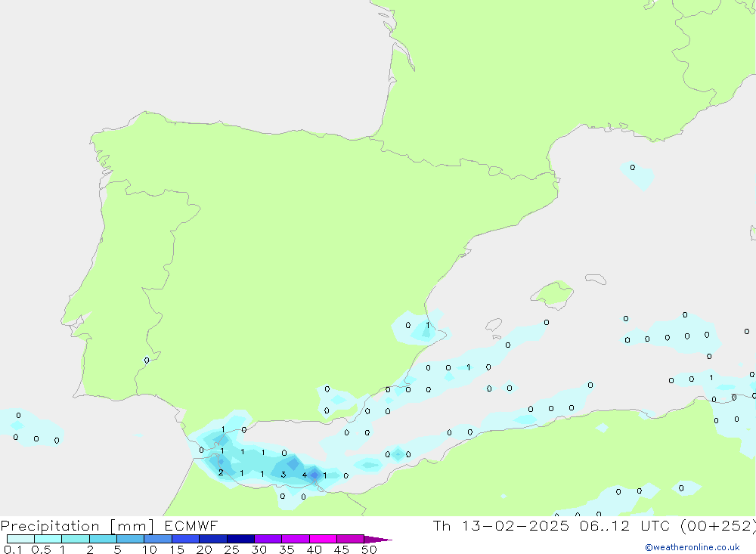Screen dimensions: 756x554
Task: Select the 30–35 mm purple legend swatch
Action: [x=268, y=539]
